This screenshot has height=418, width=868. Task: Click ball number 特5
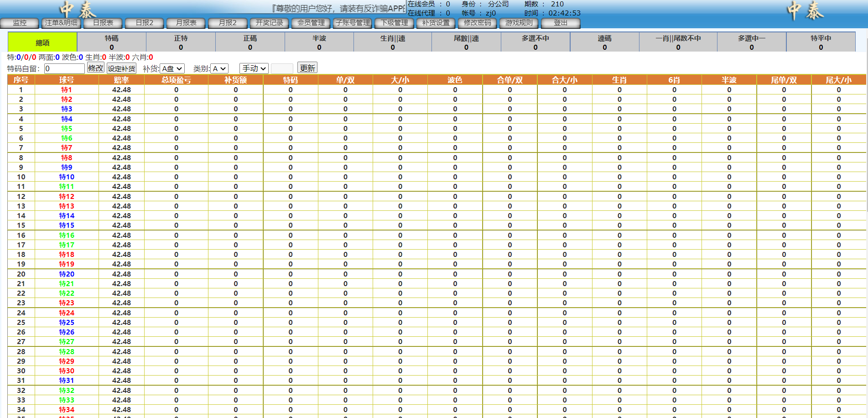pos(67,129)
